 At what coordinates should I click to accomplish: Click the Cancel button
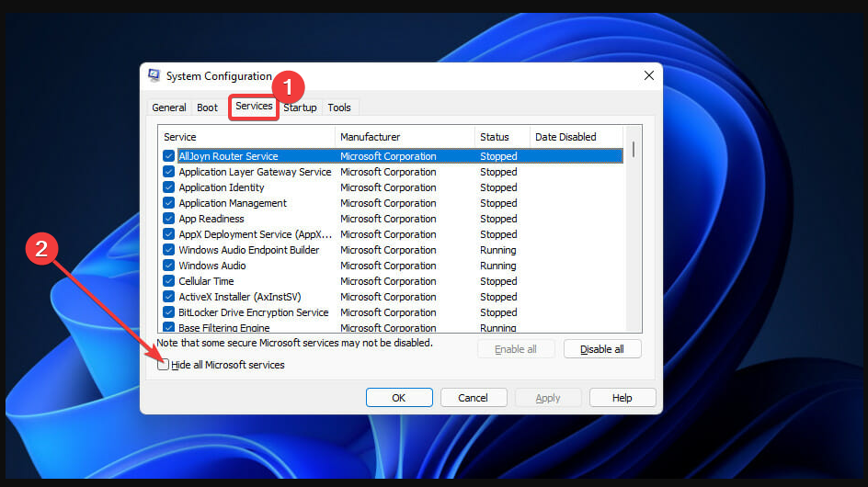pos(473,398)
